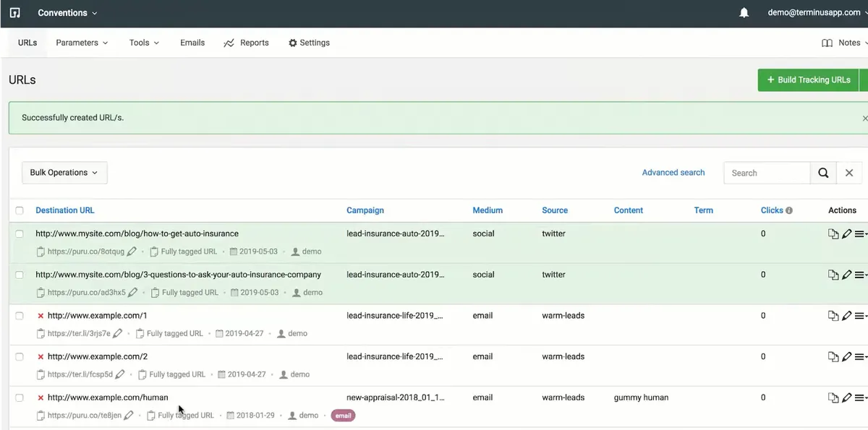Click the search magnifier icon
This screenshot has height=430, width=868.
[823, 173]
